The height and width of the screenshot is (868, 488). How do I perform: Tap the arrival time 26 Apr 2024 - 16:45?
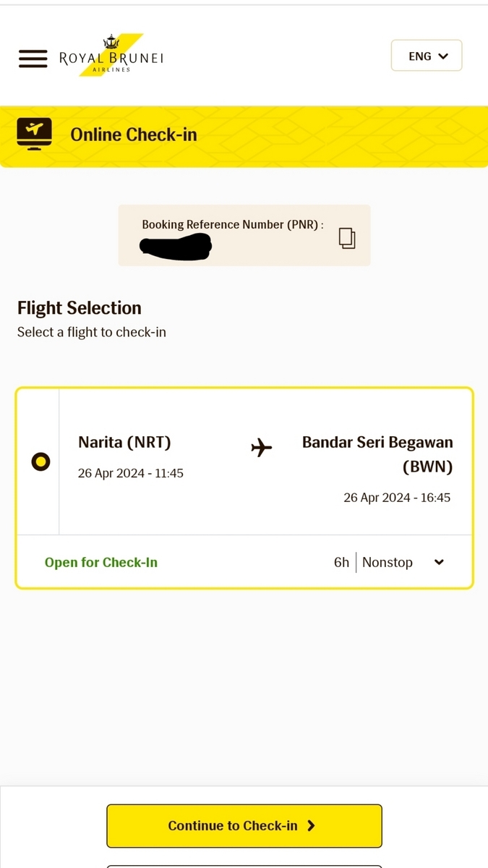pos(397,498)
